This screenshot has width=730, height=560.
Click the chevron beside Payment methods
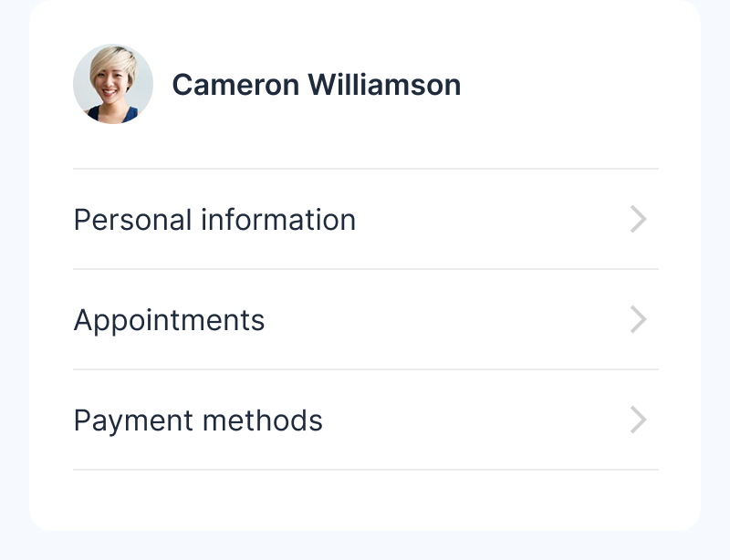[x=638, y=420]
